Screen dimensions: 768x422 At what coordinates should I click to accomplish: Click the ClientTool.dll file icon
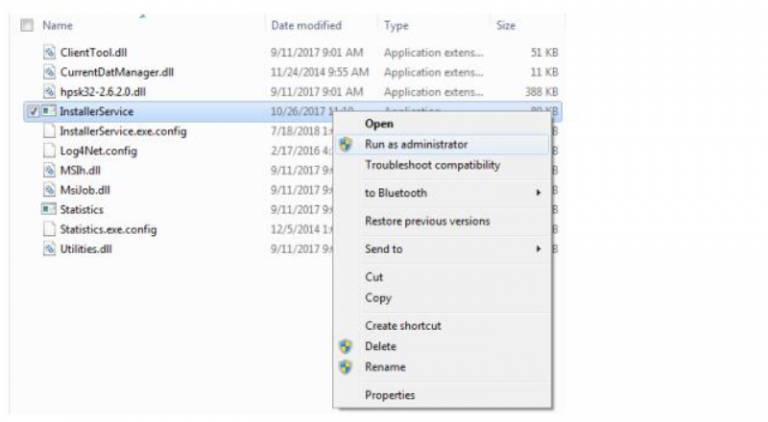point(49,51)
